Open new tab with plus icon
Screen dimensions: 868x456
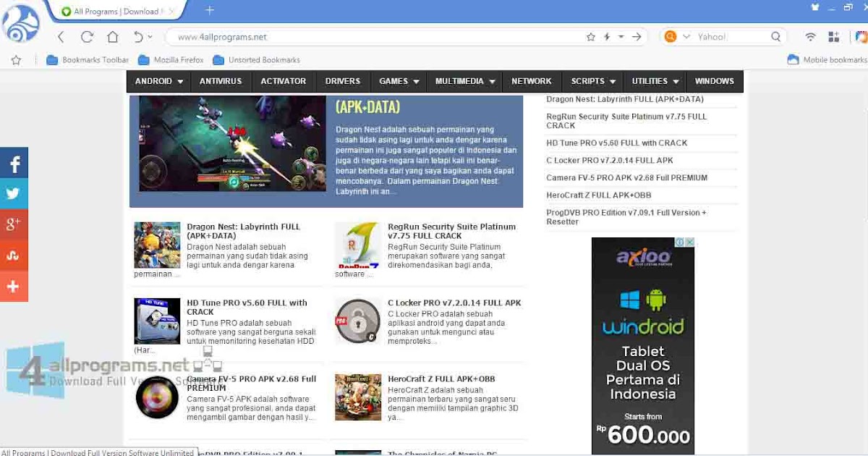[210, 10]
